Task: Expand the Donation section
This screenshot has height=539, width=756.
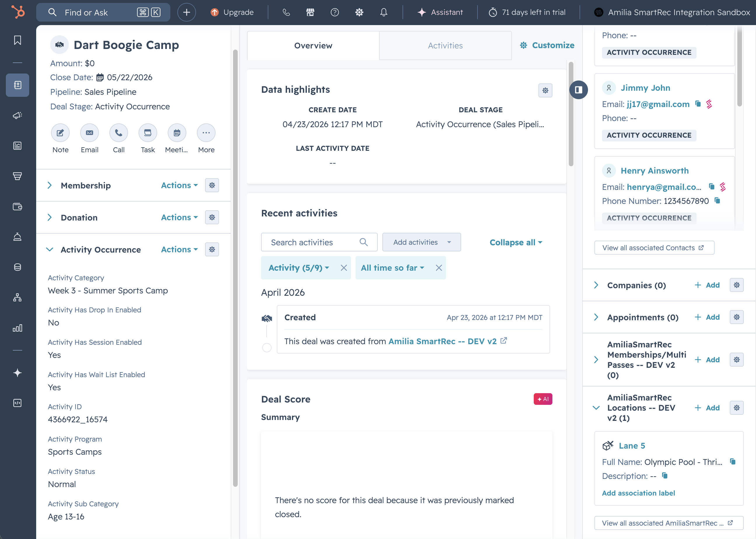Action: coord(50,217)
